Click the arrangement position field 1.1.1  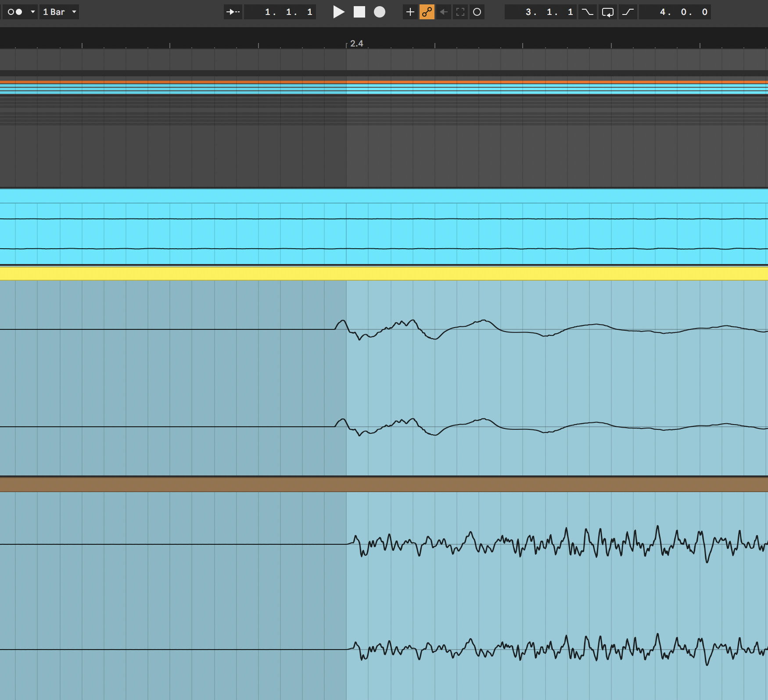288,12
